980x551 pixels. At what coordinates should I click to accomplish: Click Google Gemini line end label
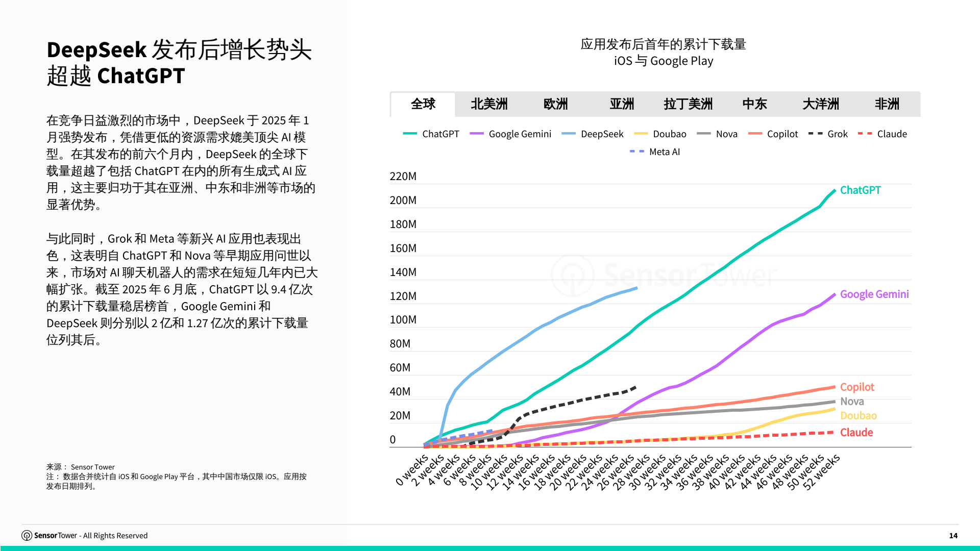pyautogui.click(x=874, y=294)
